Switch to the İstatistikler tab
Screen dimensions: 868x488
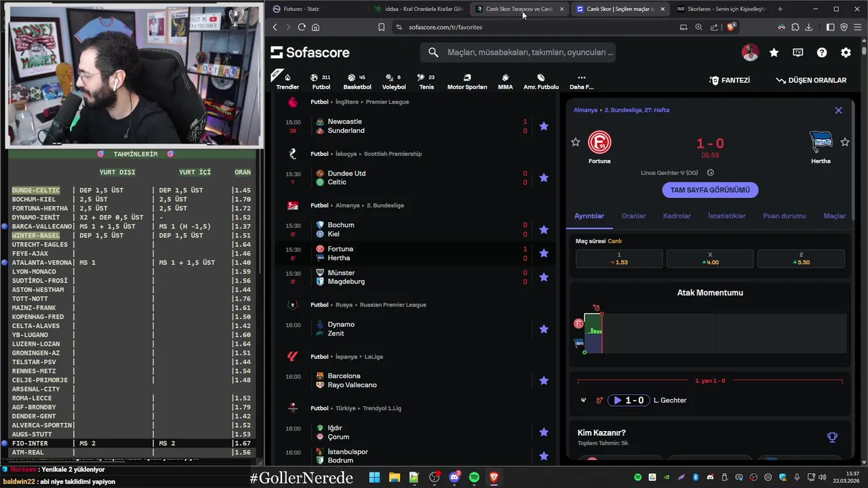727,216
